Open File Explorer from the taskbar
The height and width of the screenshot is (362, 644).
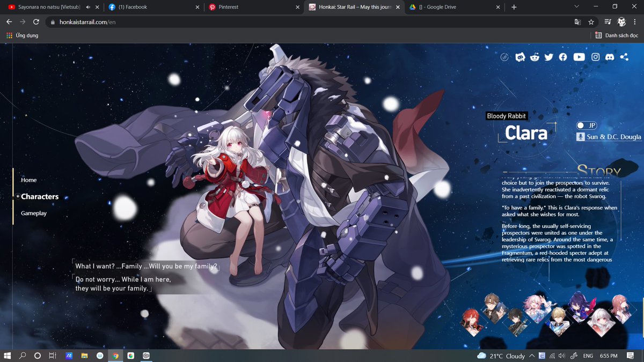coord(84,356)
